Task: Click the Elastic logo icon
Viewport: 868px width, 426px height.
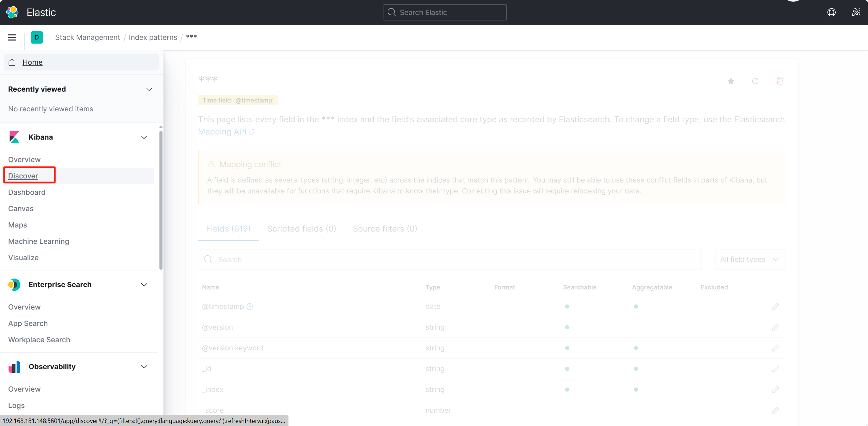Action: tap(12, 12)
